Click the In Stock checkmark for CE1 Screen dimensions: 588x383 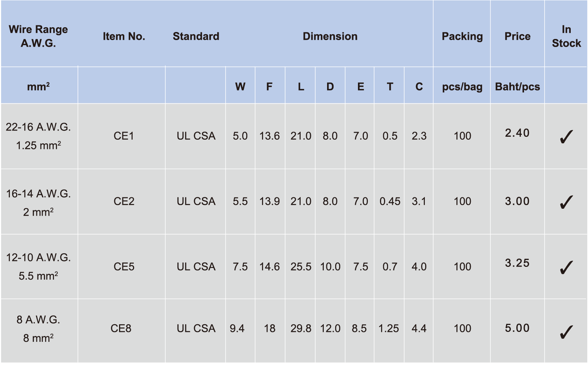click(x=566, y=137)
